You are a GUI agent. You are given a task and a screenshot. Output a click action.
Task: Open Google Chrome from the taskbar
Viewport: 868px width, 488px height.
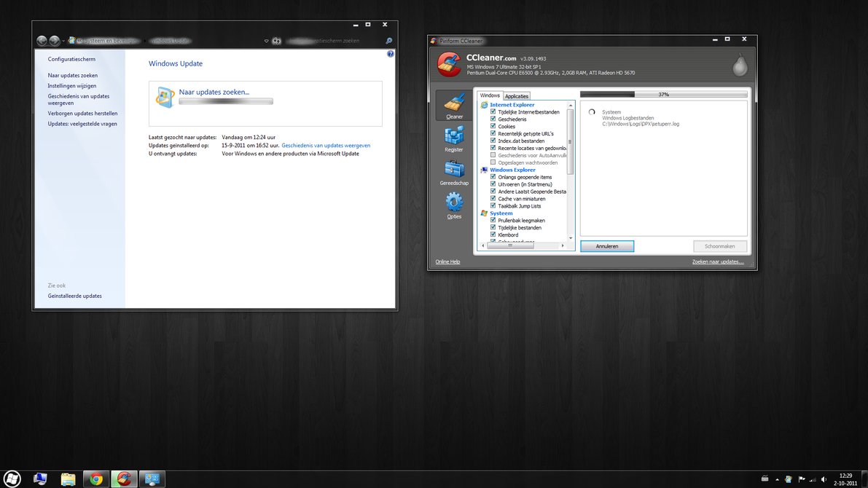tap(95, 479)
